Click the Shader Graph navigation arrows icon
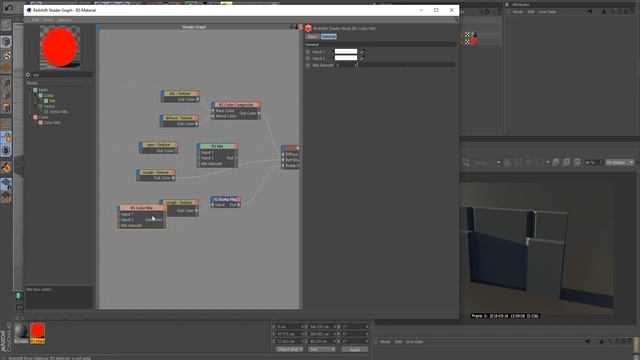 click(x=292, y=27)
